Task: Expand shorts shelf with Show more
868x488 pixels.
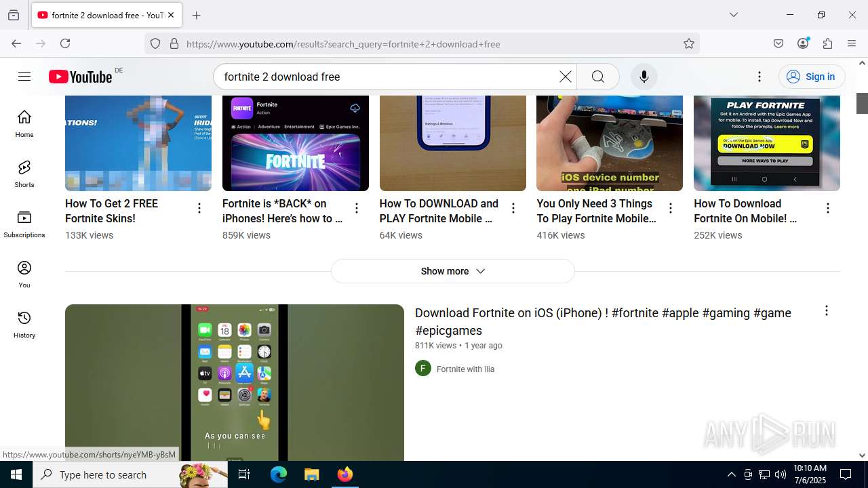Action: click(x=453, y=271)
